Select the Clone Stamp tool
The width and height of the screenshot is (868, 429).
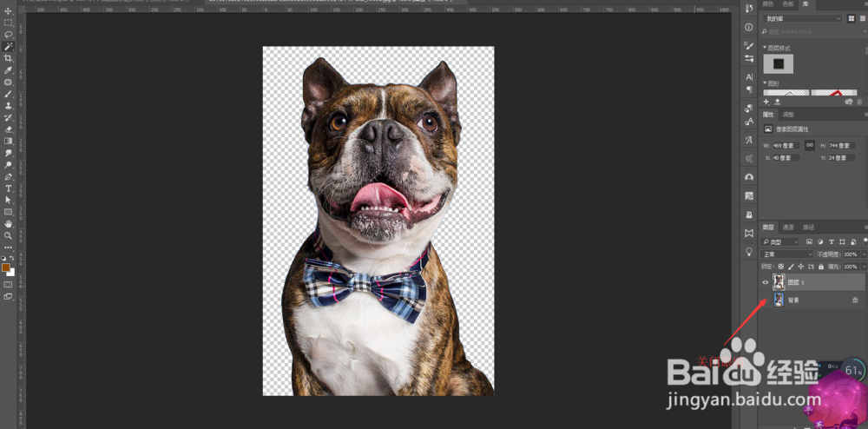point(9,106)
